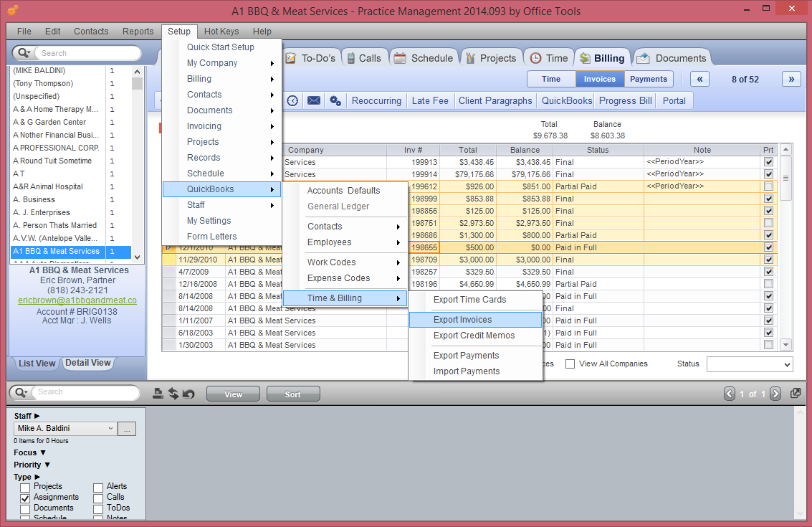Click the lower search magnifier icon
The width and height of the screenshot is (812, 527).
coord(21,392)
